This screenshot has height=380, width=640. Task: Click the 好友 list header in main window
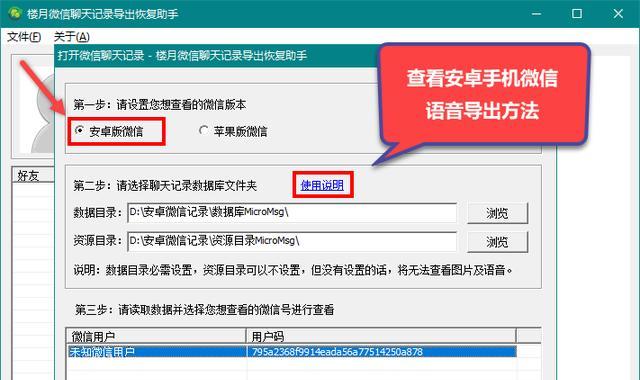pyautogui.click(x=33, y=176)
